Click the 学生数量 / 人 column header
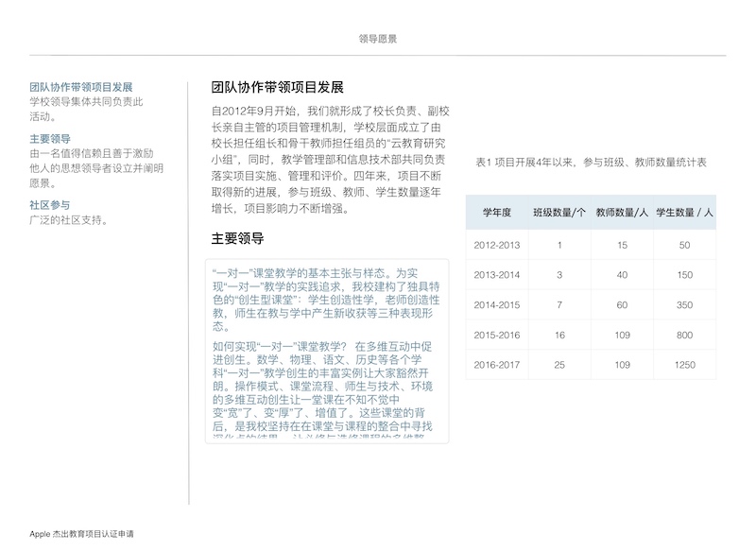Image resolution: width=756 pixels, height=552 pixels. [684, 213]
